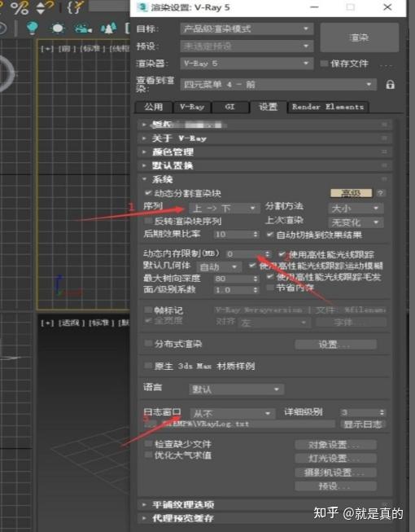The image size is (415, 532).
Task: Enable 反转渲染块序列 checkbox
Action: pyautogui.click(x=148, y=221)
